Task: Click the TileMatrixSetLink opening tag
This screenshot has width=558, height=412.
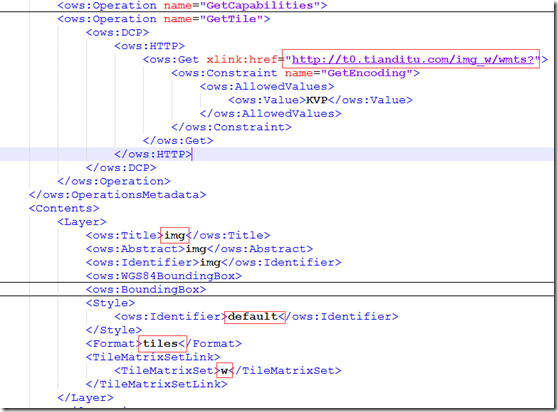Action: (x=153, y=357)
